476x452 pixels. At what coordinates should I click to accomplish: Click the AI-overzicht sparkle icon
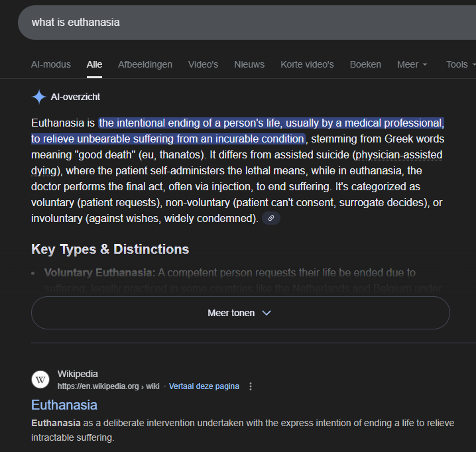coord(39,97)
